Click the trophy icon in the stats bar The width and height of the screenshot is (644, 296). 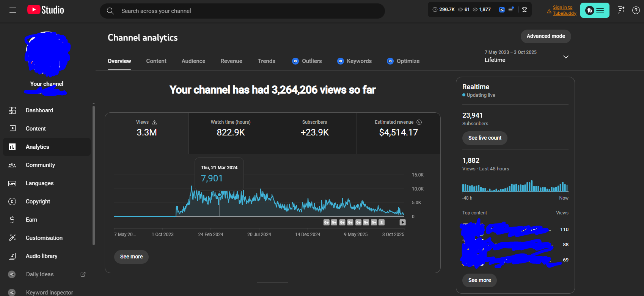coord(525,9)
